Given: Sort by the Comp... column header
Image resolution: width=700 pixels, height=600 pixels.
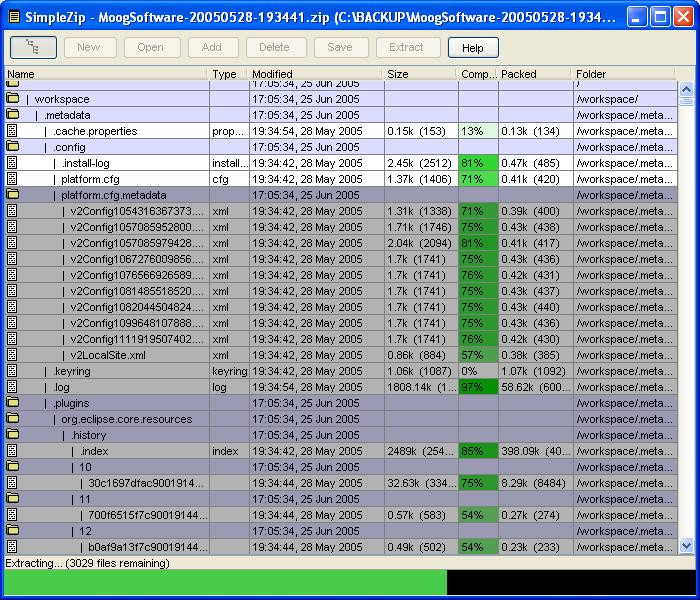Looking at the screenshot, I should pos(478,74).
